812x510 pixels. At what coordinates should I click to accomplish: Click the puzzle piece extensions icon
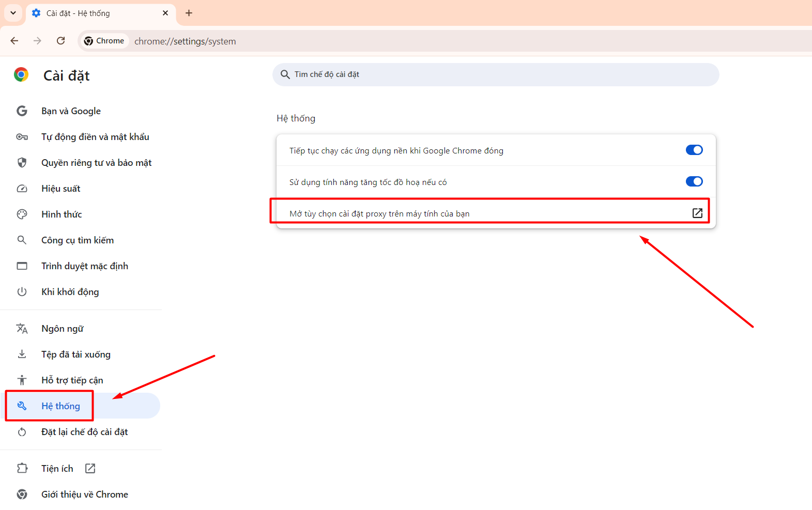tap(22, 469)
